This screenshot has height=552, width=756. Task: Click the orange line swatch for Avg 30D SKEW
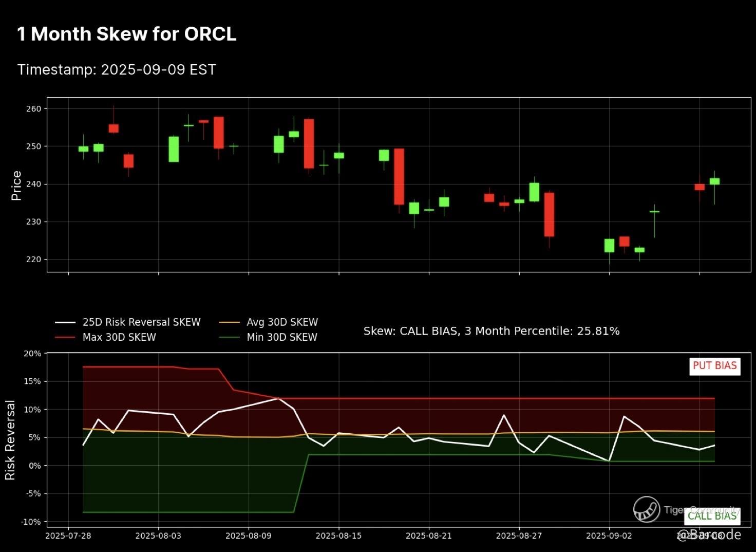point(229,323)
